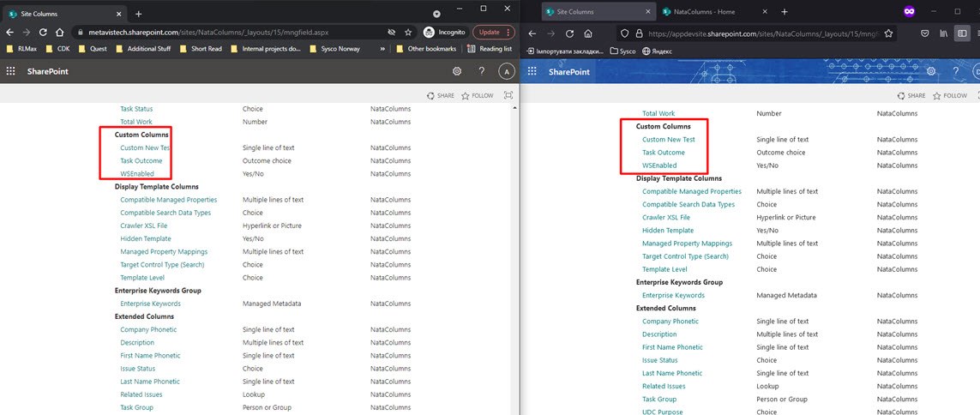Bookmark page with Firefox star icon

coord(888,33)
